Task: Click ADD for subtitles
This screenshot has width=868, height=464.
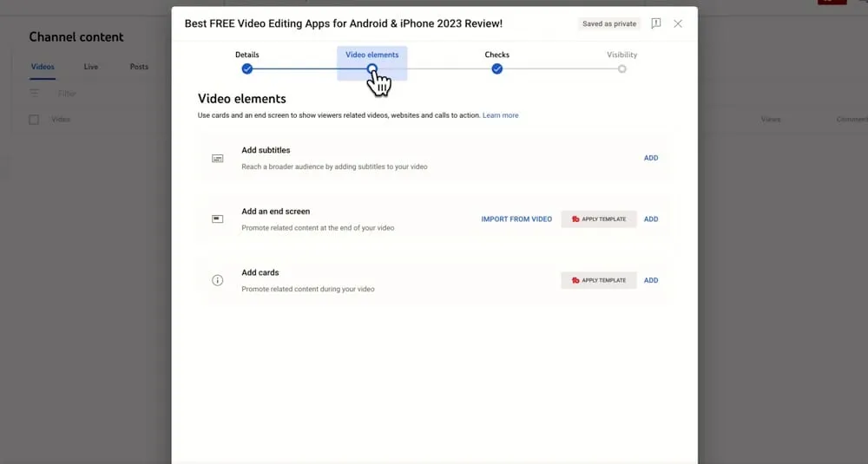Action: point(651,158)
